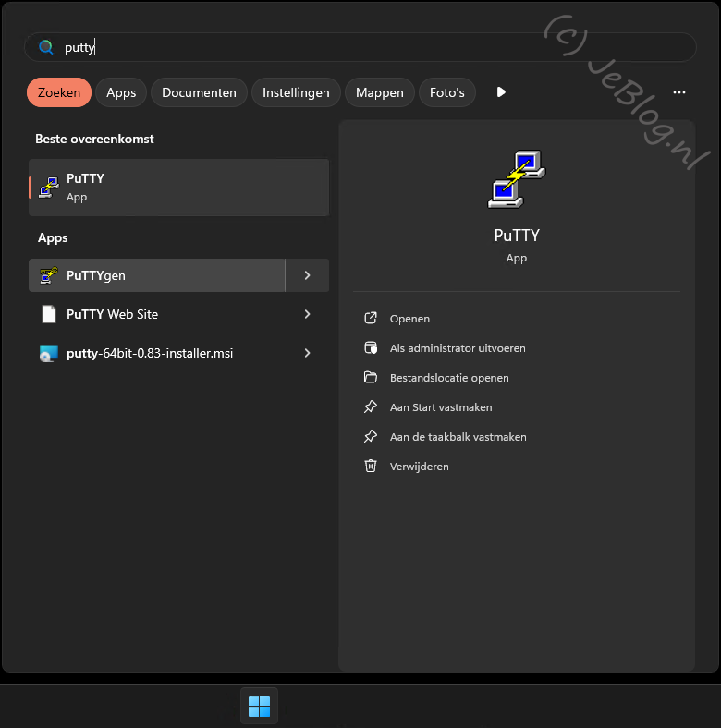Click the putty installer msi file icon

(49, 353)
